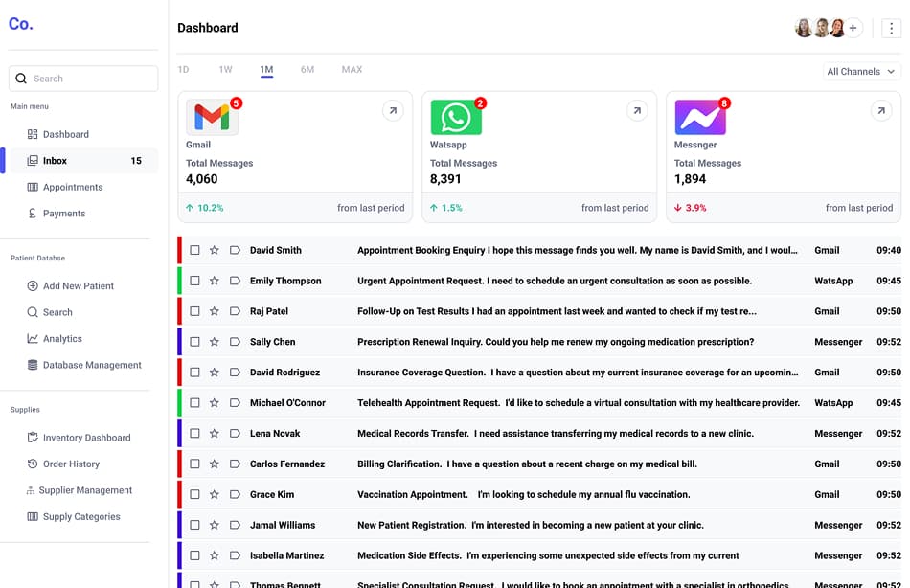Click the three-dot menu icon top right
Image resolution: width=910 pixels, height=588 pixels.
point(890,27)
